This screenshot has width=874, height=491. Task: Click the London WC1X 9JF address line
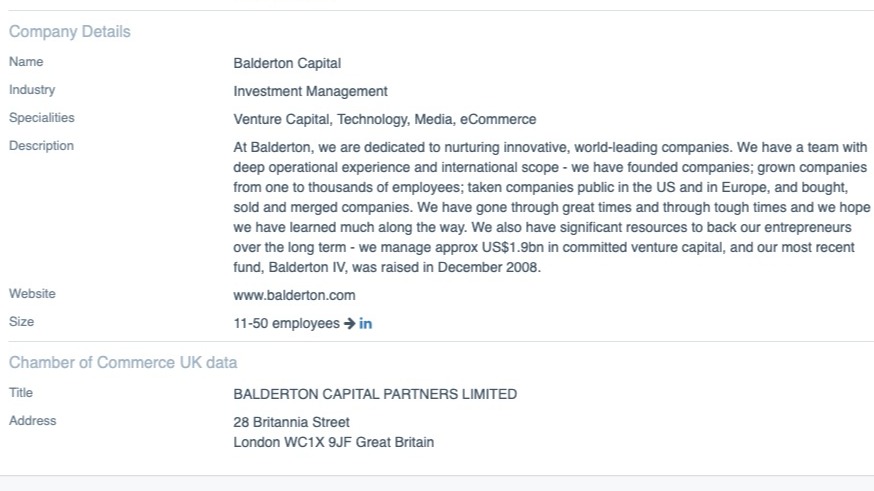point(333,442)
